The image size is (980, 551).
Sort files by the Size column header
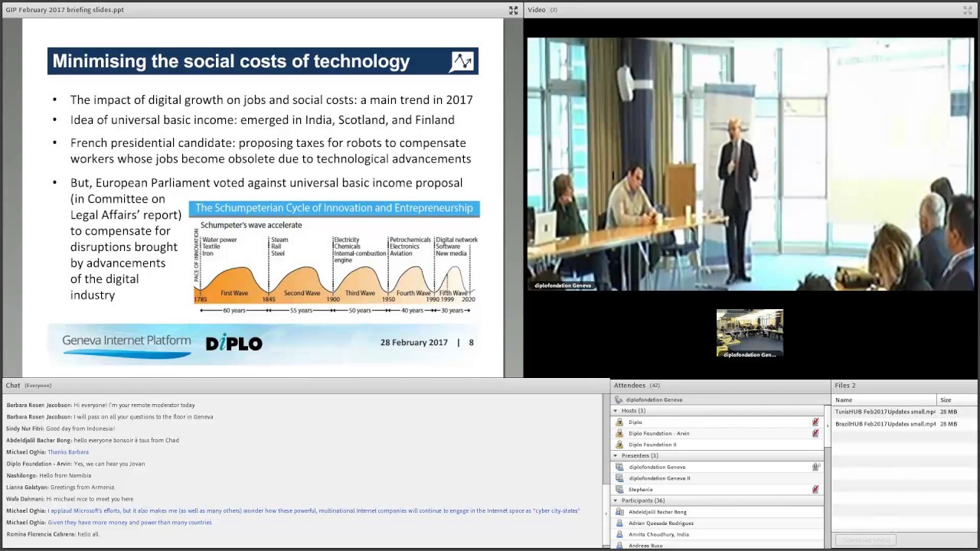957,400
